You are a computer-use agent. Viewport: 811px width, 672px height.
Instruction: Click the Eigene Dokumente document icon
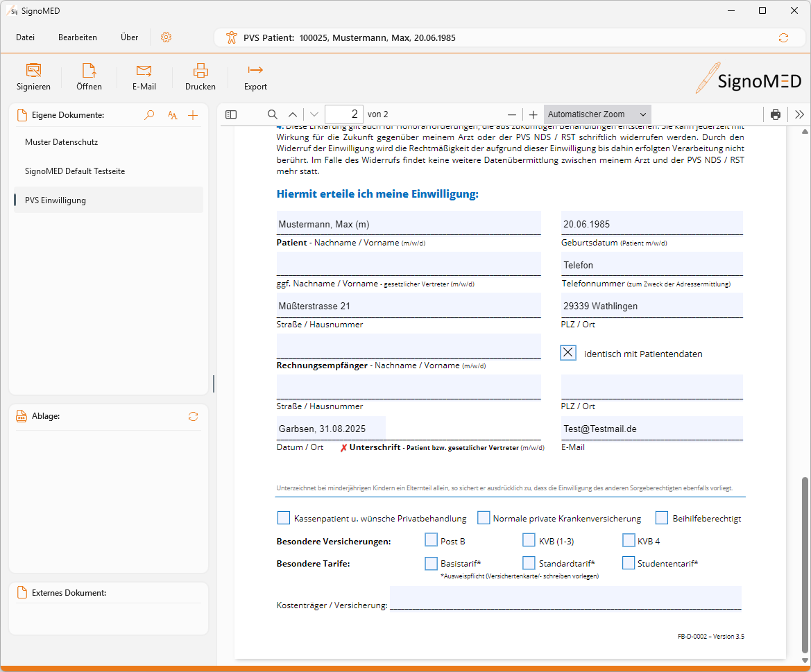click(x=22, y=114)
